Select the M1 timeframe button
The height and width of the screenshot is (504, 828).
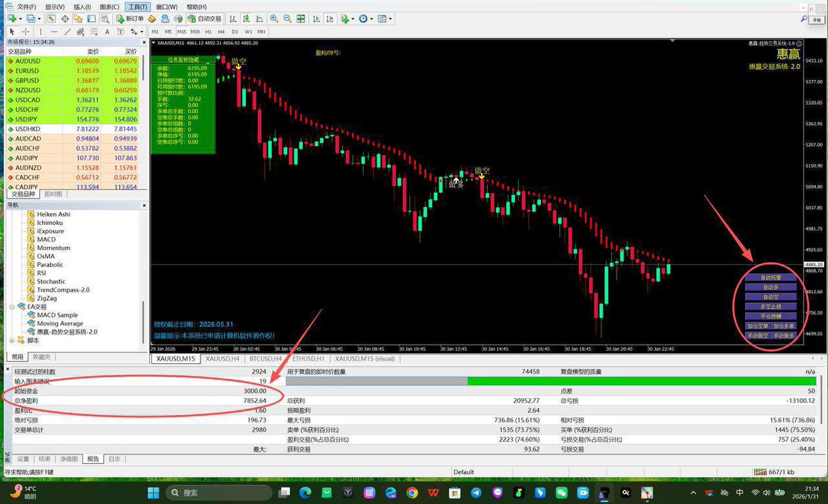point(155,32)
